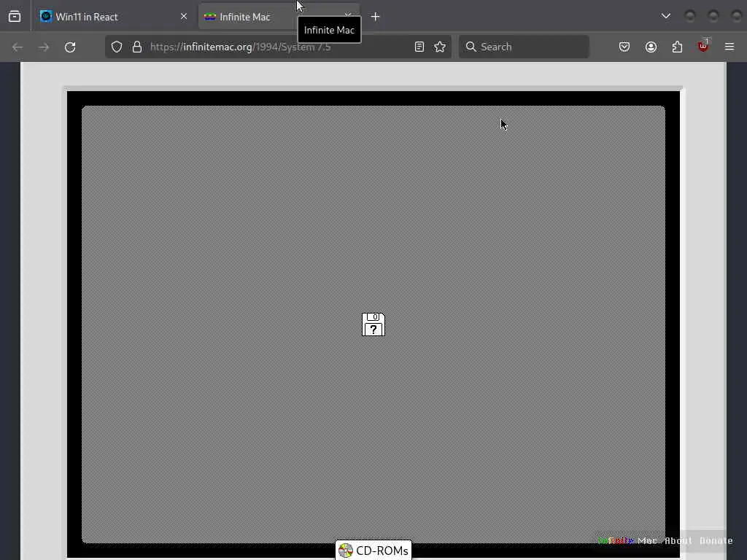747x560 pixels.
Task: Open the CD-ROMs button
Action: click(x=373, y=551)
